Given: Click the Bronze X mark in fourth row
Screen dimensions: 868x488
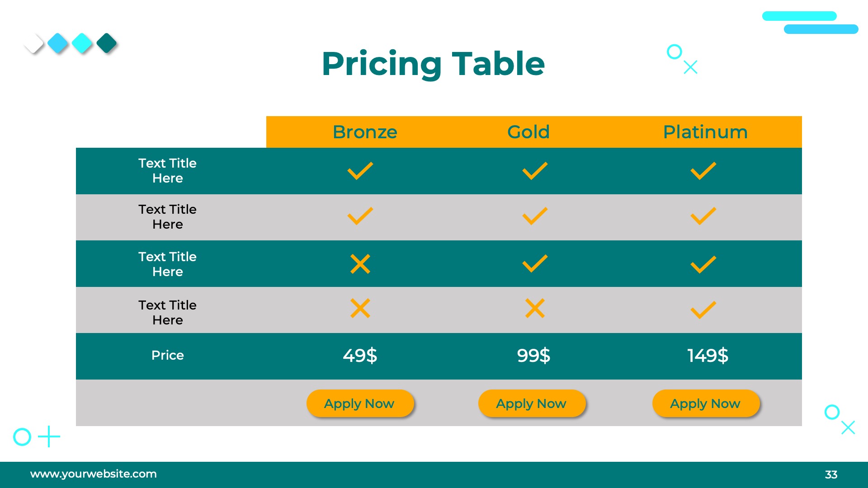Looking at the screenshot, I should coord(360,308).
